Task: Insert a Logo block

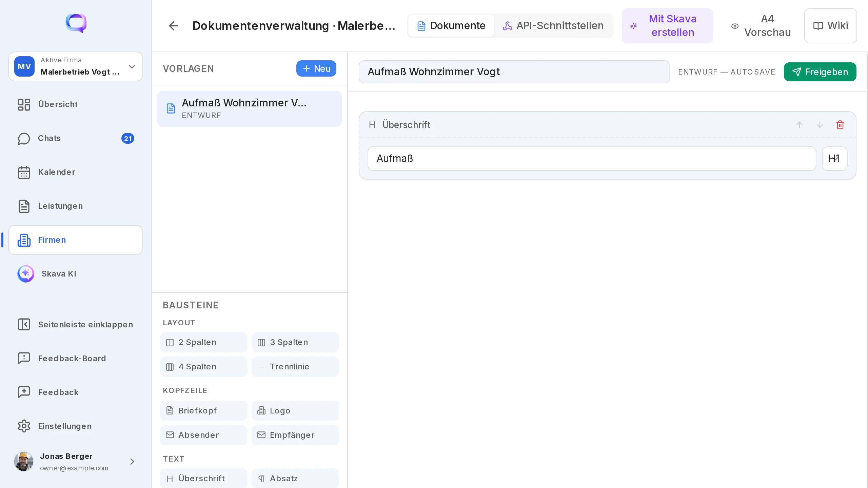Action: tap(295, 411)
